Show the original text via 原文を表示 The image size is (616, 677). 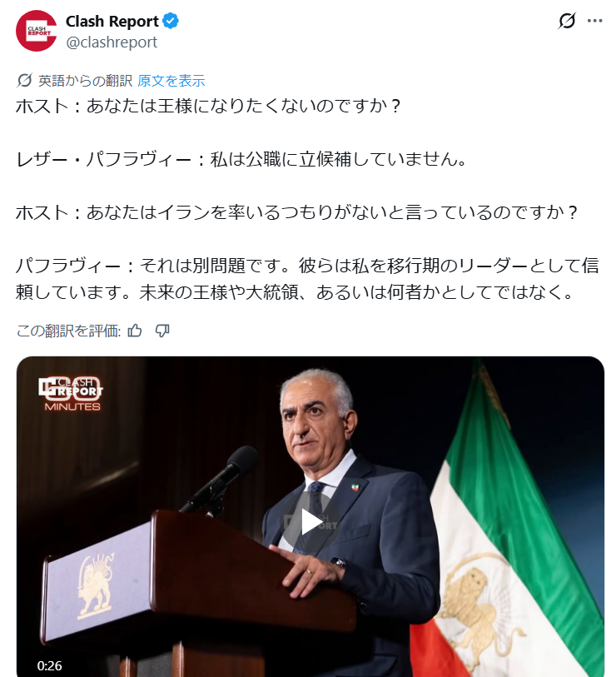pyautogui.click(x=171, y=81)
